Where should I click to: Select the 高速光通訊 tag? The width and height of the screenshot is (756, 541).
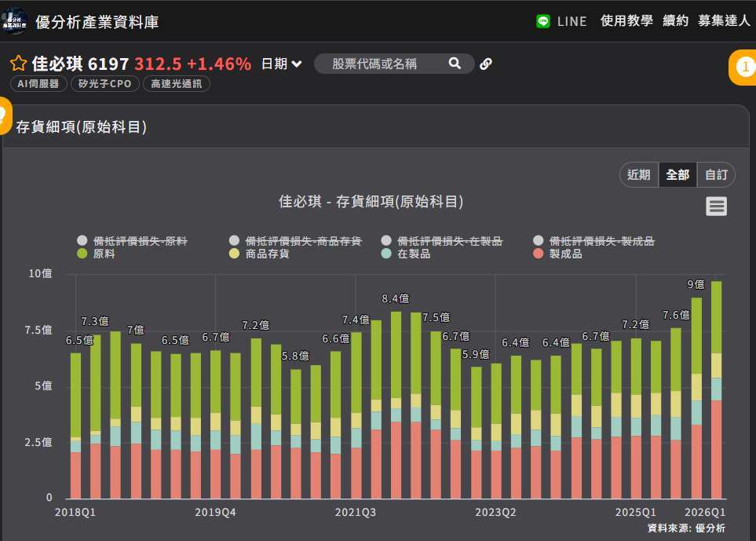(x=177, y=83)
